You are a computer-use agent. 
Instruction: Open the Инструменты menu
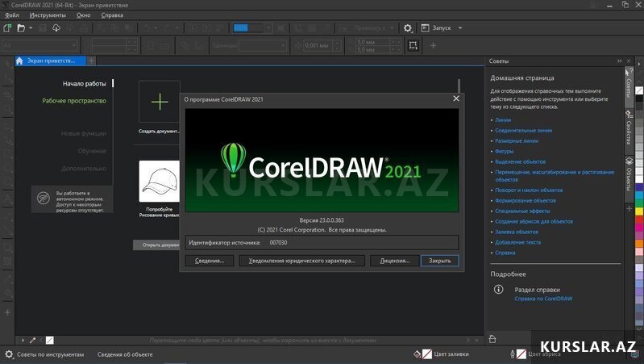point(48,15)
